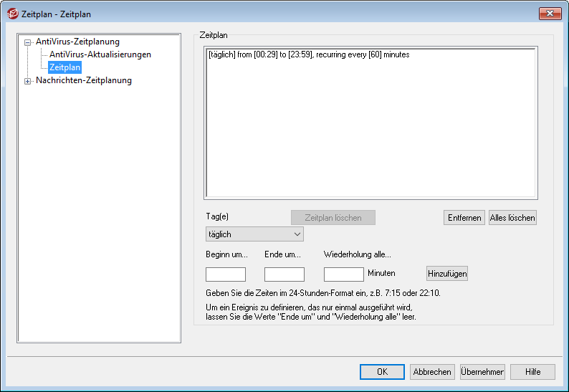
Task: Expand the Nachrichten-Zeitplanung tree node
Action: 28,81
